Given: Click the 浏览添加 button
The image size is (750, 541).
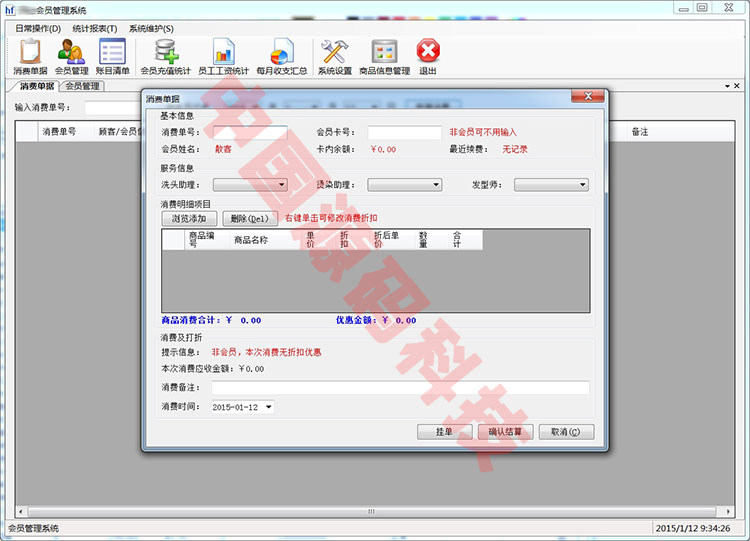Looking at the screenshot, I should pyautogui.click(x=189, y=219).
